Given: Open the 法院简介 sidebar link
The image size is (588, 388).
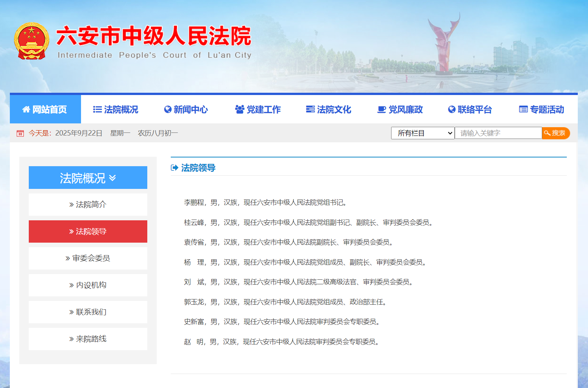Looking at the screenshot, I should click(x=88, y=204).
